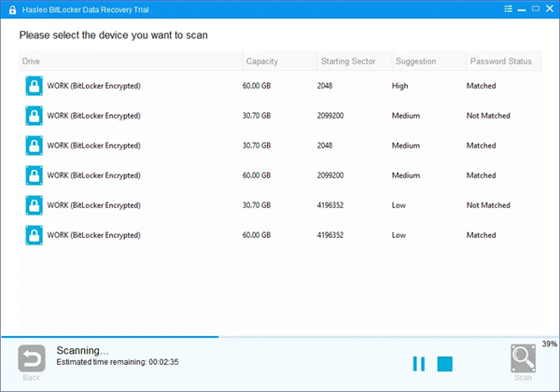
Task: Select the Not Matched status in Low row
Action: (x=488, y=205)
